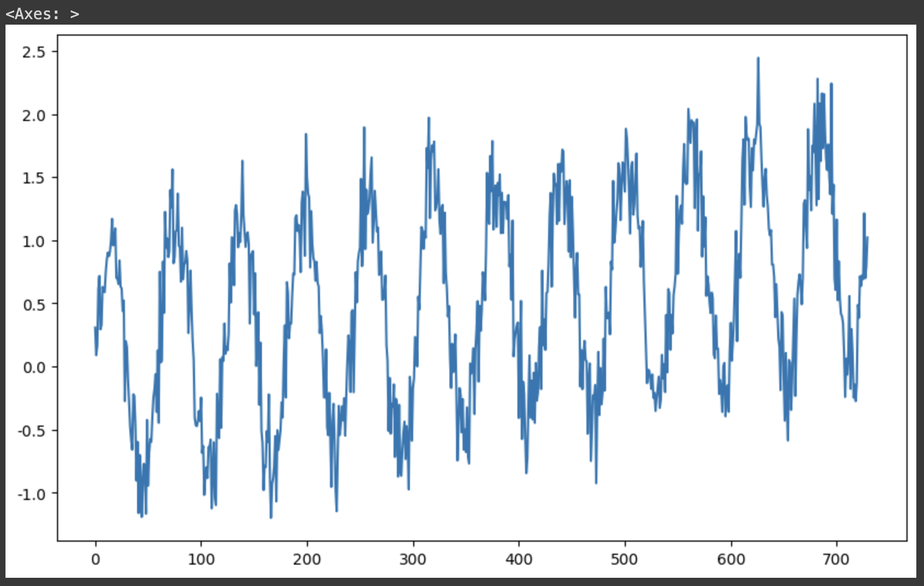924x586 pixels.
Task: Click the lowest trough of the blue line
Action: (271, 517)
